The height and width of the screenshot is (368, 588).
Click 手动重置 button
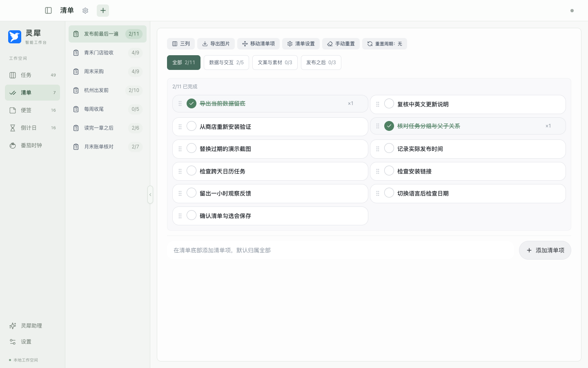click(341, 44)
